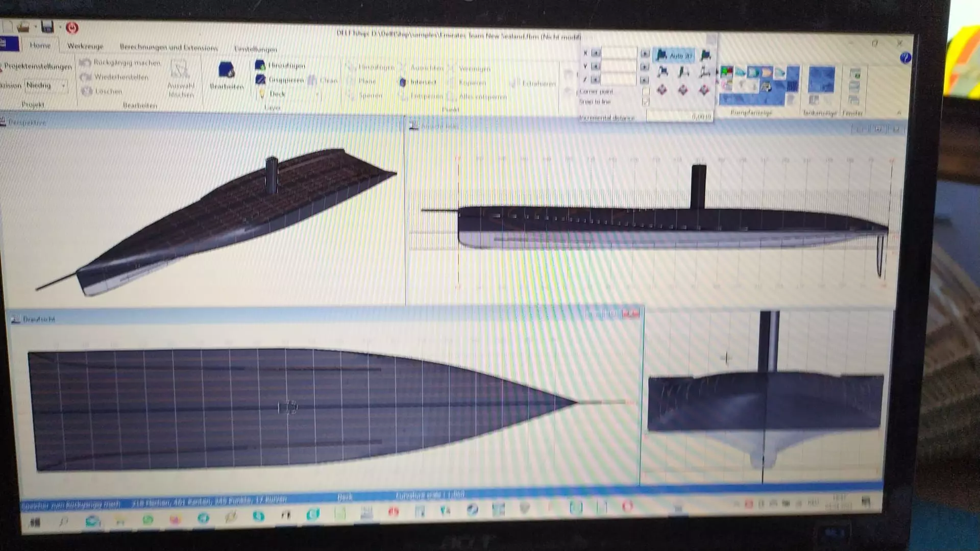Click the Plane point button
This screenshot has width=980, height=551.
point(362,81)
